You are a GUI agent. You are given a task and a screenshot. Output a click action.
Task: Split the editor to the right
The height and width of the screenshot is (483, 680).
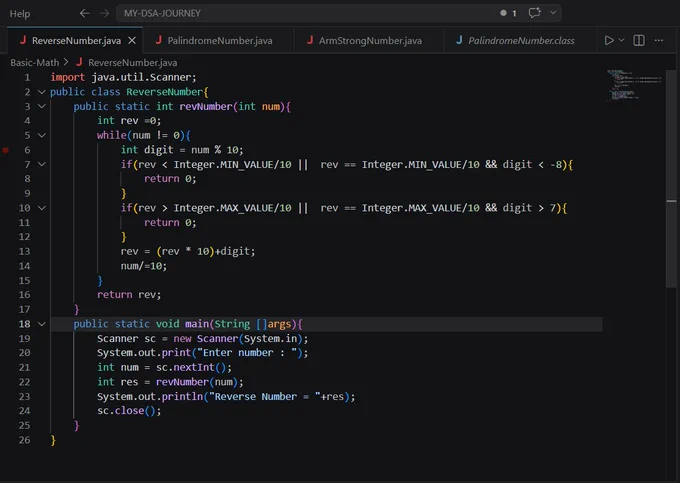639,40
